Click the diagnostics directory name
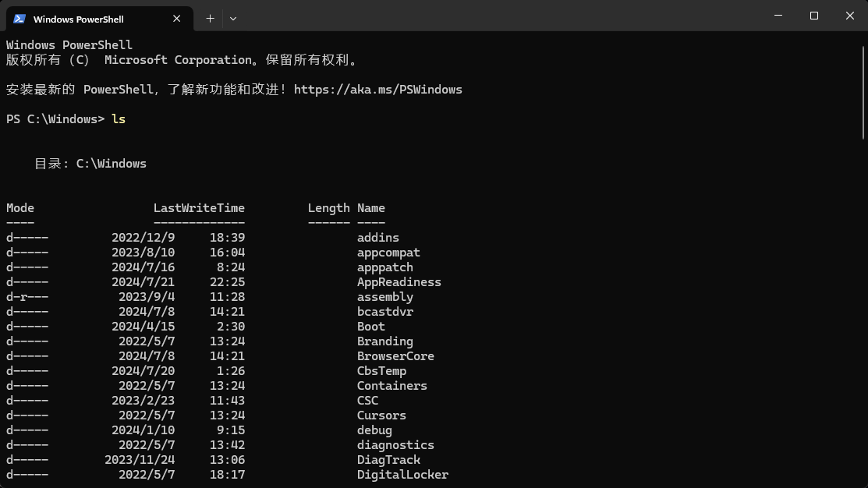The width and height of the screenshot is (868, 488). [x=396, y=445]
